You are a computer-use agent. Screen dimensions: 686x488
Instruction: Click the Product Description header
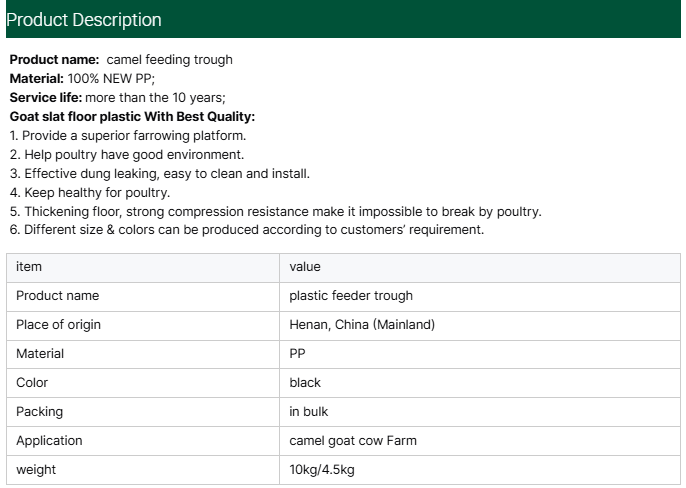(x=84, y=19)
